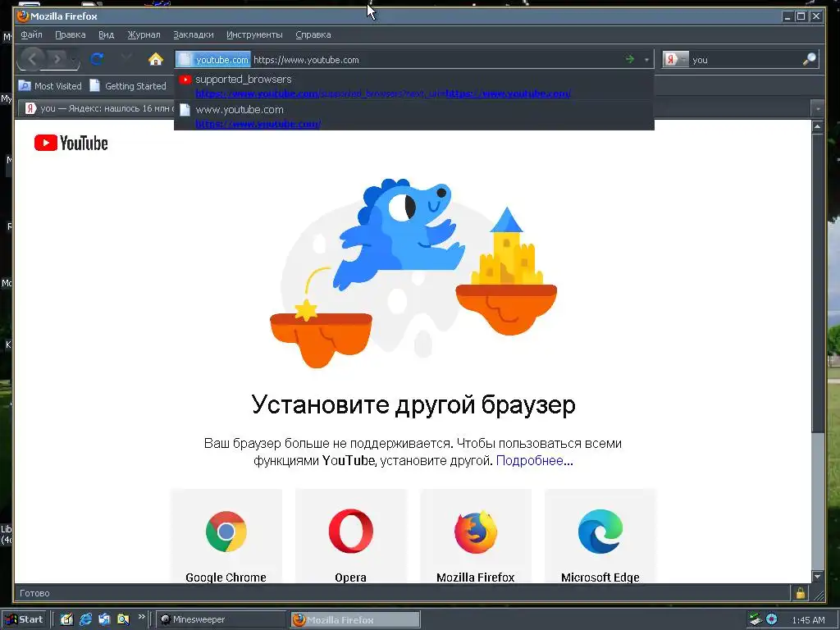Click the 1:45 AM system clock
The width and height of the screenshot is (840, 630).
pyautogui.click(x=808, y=620)
